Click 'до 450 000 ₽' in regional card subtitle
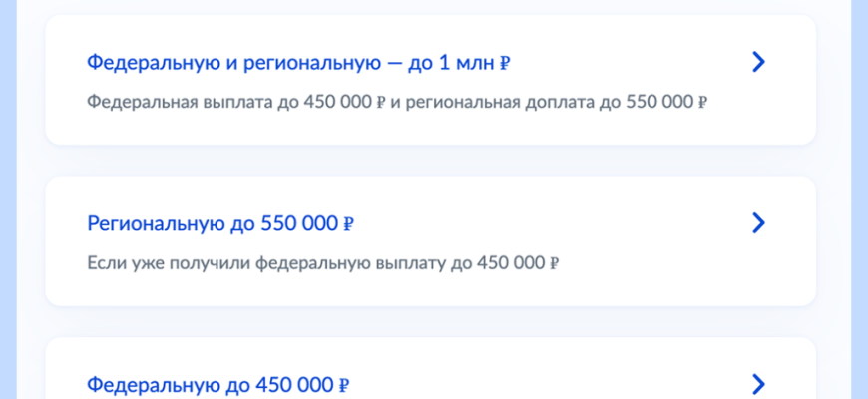The width and height of the screenshot is (868, 399). tap(509, 263)
